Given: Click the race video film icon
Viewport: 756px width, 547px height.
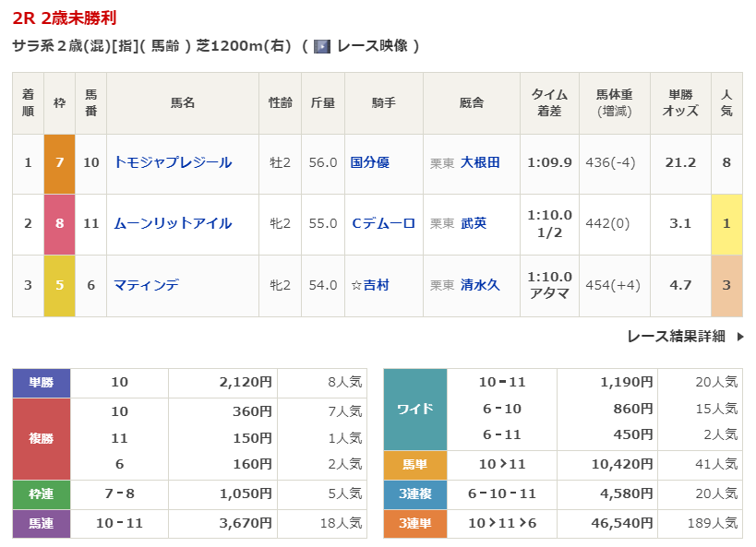Looking at the screenshot, I should pyautogui.click(x=322, y=46).
